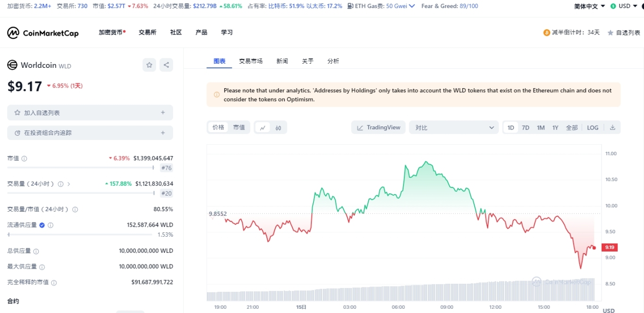Add Worldcoin to favorites with star icon
644x313 pixels.
[149, 65]
